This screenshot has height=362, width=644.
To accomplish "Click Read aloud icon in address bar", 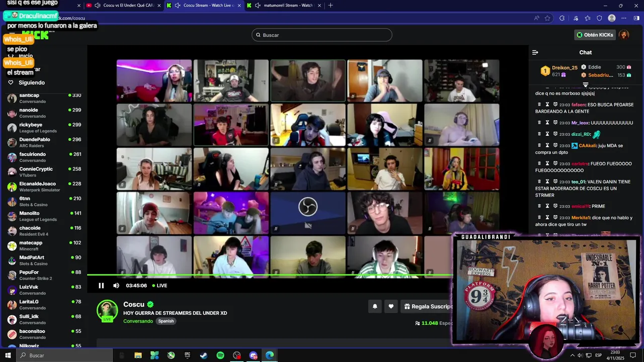I will (537, 18).
